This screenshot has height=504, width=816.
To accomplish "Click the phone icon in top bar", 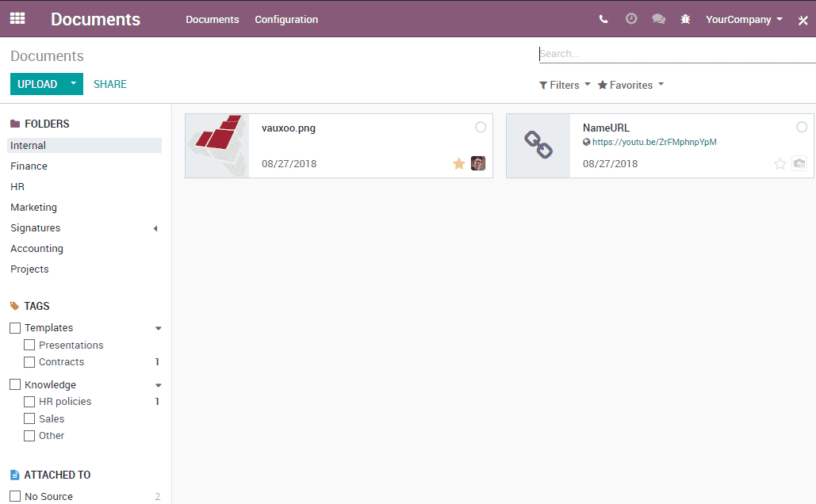I will [603, 20].
